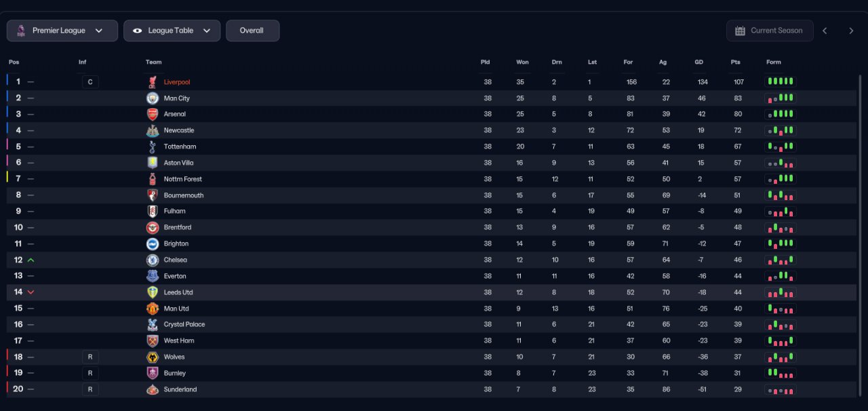The width and height of the screenshot is (868, 411).
Task: Click Tottenham's points value 67
Action: [737, 146]
